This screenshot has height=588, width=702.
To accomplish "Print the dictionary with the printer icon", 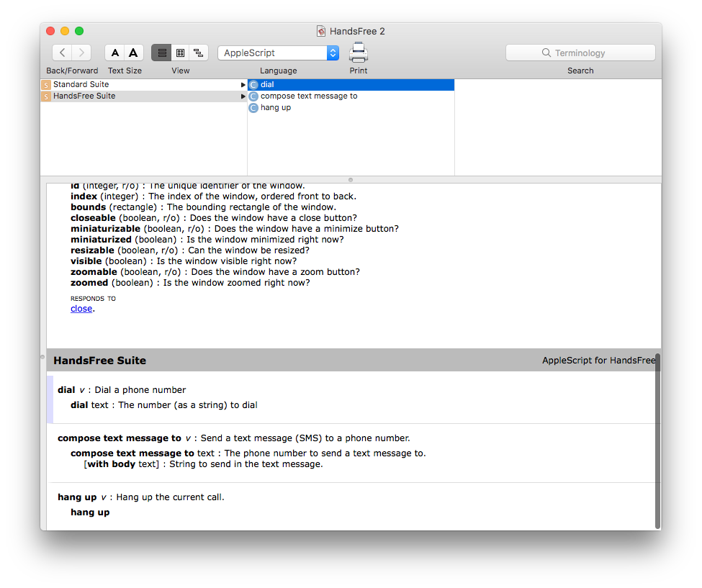I will click(x=358, y=53).
